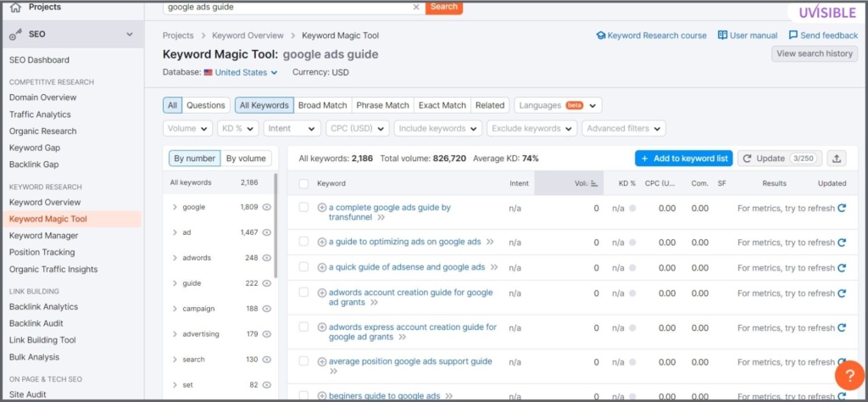Image resolution: width=868 pixels, height=402 pixels.
Task: Open SERP arrows for 'a guide to optimizing ads'
Action: coord(490,242)
